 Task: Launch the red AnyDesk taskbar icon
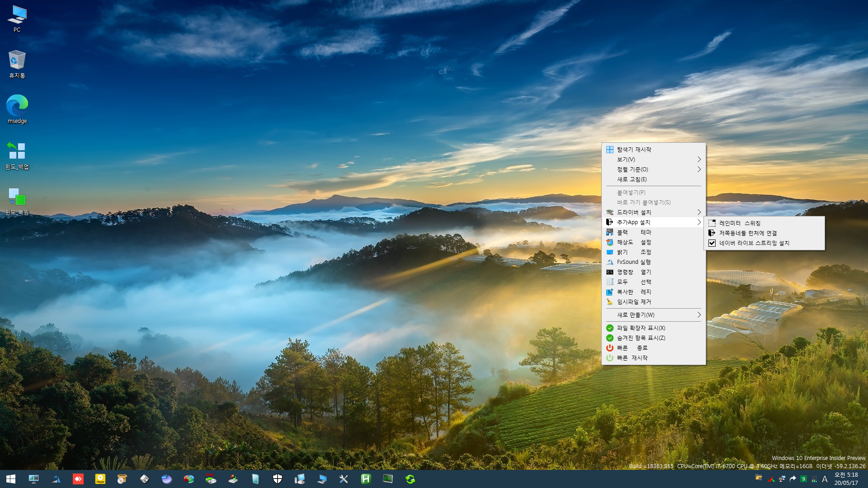point(78,479)
